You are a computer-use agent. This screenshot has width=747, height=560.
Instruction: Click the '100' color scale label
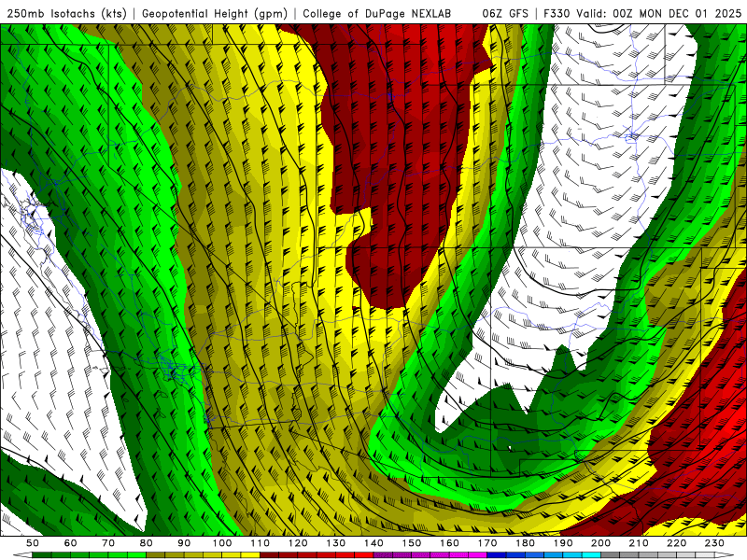pos(222,543)
